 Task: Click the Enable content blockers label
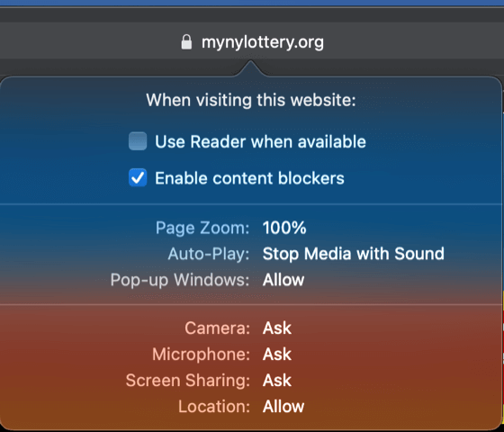click(x=249, y=178)
